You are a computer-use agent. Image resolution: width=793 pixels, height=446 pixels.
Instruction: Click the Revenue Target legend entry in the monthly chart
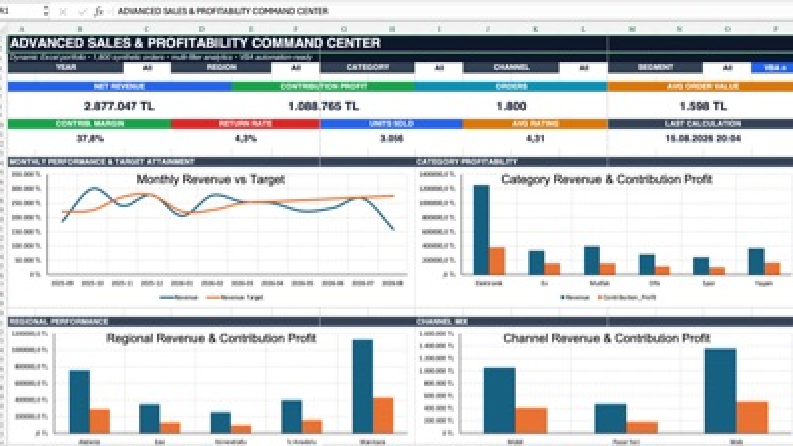click(235, 297)
